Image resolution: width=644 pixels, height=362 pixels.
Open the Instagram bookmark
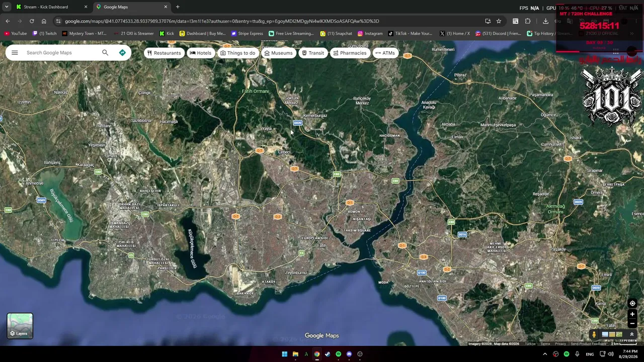[370, 34]
